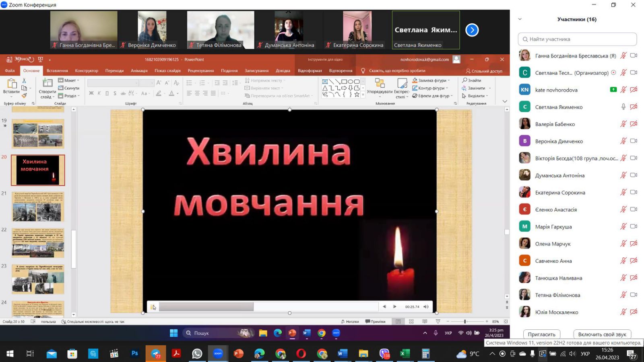Toggle camera icon for Вероніка Димченко
The width and height of the screenshot is (644, 362).
pyautogui.click(x=634, y=141)
